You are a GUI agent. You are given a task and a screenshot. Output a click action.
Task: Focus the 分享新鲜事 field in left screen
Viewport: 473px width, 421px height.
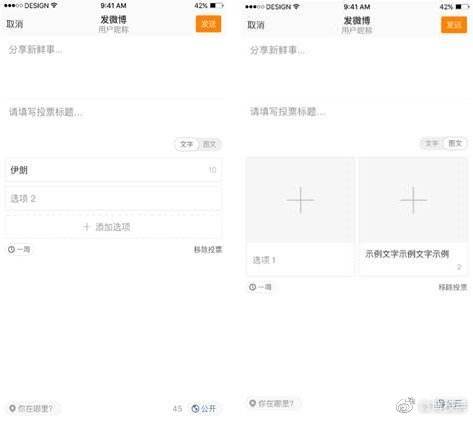click(x=113, y=68)
